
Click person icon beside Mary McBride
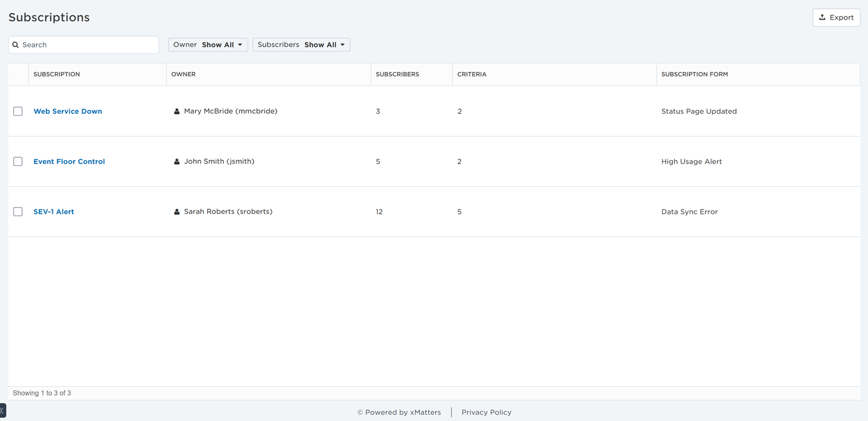pyautogui.click(x=177, y=112)
